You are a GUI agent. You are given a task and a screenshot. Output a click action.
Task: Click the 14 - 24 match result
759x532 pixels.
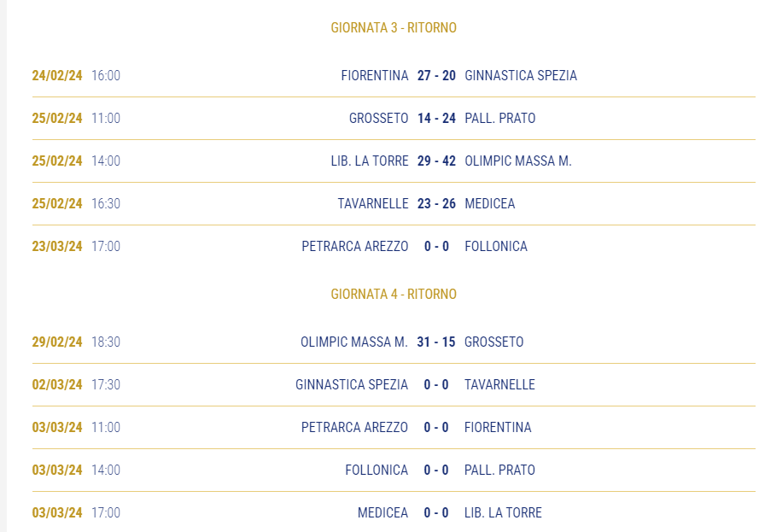click(436, 118)
